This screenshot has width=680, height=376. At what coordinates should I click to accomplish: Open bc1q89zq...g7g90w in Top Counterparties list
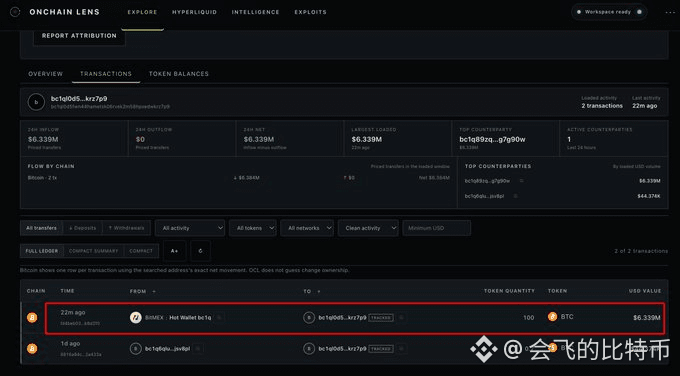click(487, 180)
